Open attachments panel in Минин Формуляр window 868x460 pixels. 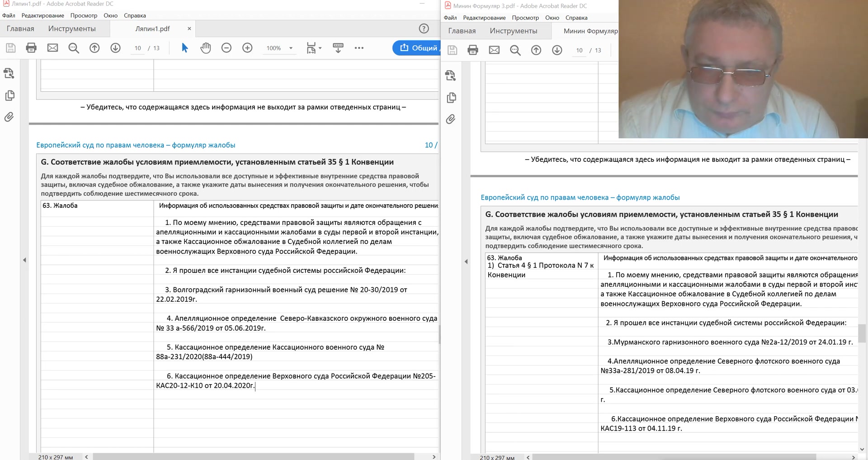pyautogui.click(x=451, y=119)
